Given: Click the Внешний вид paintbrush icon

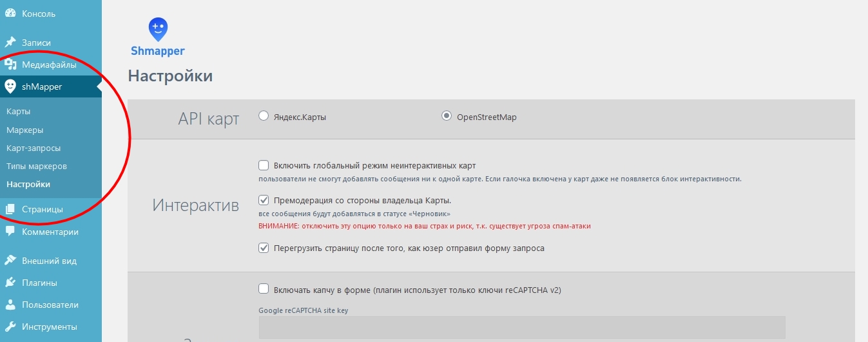Looking at the screenshot, I should [x=10, y=261].
